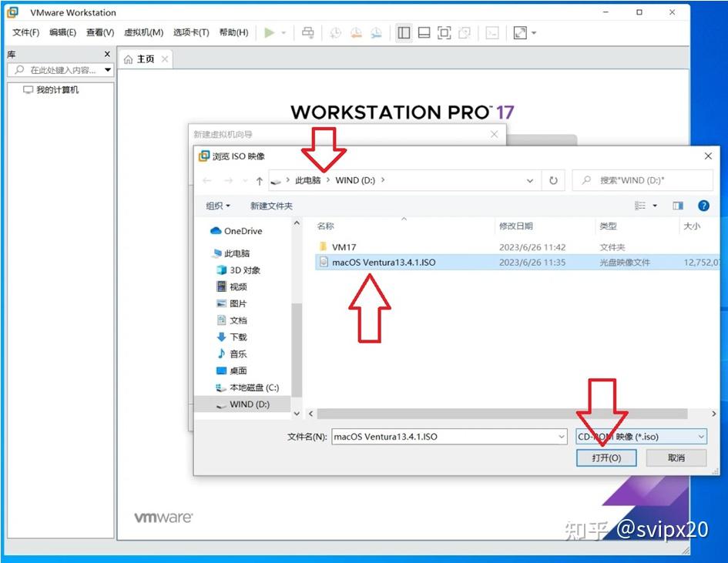Screen dimensions: 728x563
Task: Click the take snapshot toolbar icon
Action: pos(335,32)
